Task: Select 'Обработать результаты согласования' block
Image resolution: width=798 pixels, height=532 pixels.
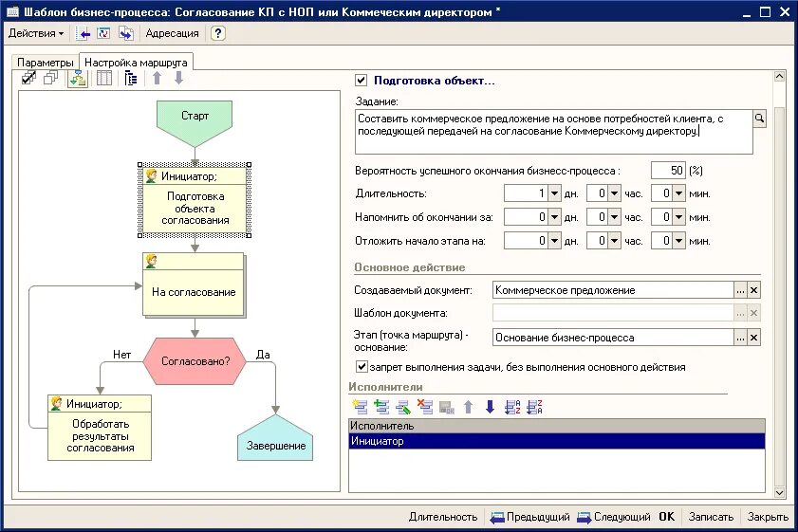Action: click(100, 428)
